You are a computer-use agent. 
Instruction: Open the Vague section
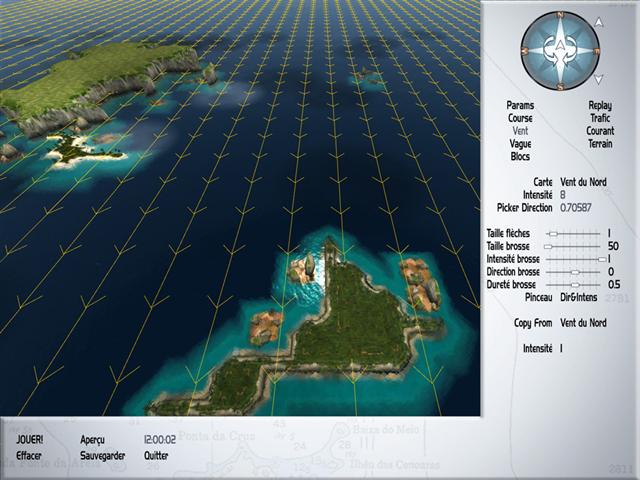pyautogui.click(x=520, y=144)
